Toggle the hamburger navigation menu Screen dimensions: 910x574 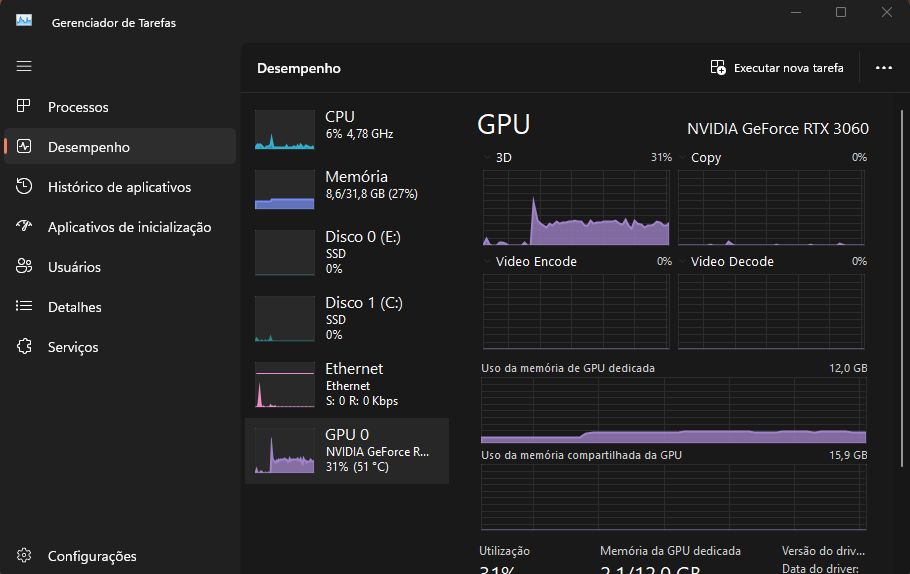[24, 66]
